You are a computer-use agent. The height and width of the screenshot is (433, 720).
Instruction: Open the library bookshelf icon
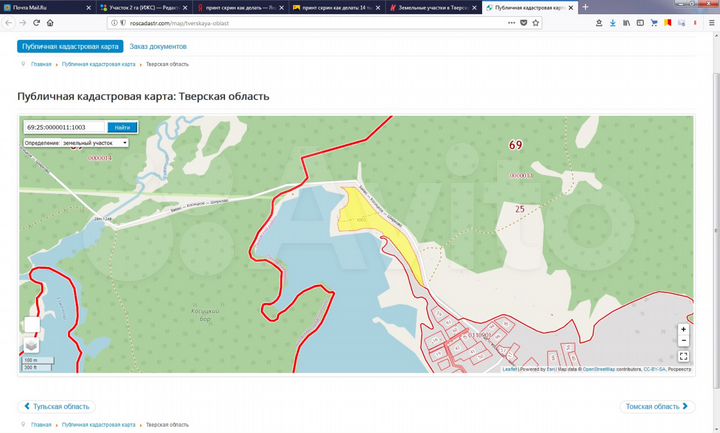click(x=626, y=22)
